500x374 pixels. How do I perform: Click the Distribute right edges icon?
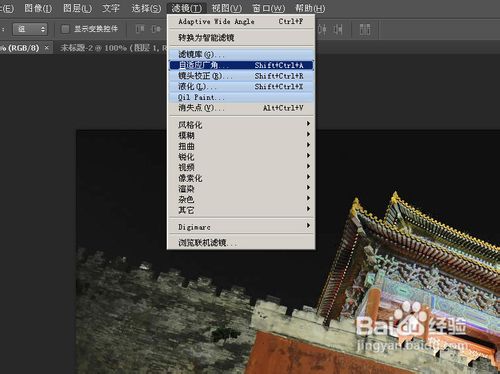pyautogui.click(x=338, y=29)
